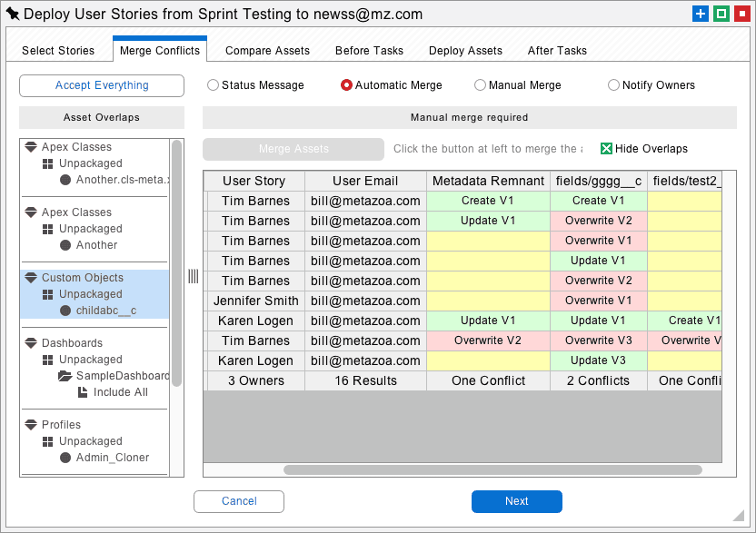Click the Include All document icon
Screen dimensions: 756x533
83,392
